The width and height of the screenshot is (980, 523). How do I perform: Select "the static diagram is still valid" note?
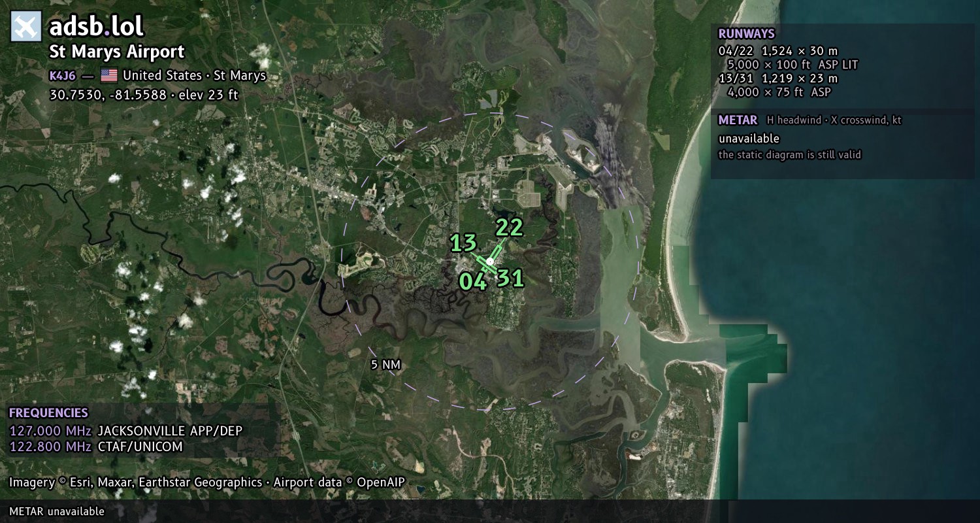pyautogui.click(x=790, y=155)
